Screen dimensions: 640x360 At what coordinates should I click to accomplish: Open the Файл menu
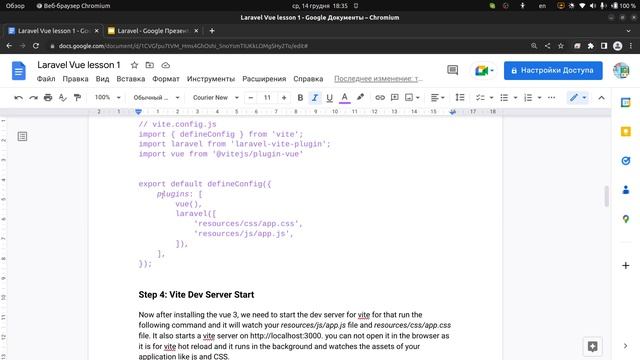point(46,79)
